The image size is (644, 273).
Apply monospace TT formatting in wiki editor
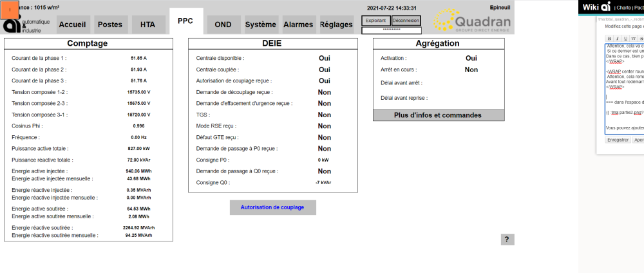(632, 39)
